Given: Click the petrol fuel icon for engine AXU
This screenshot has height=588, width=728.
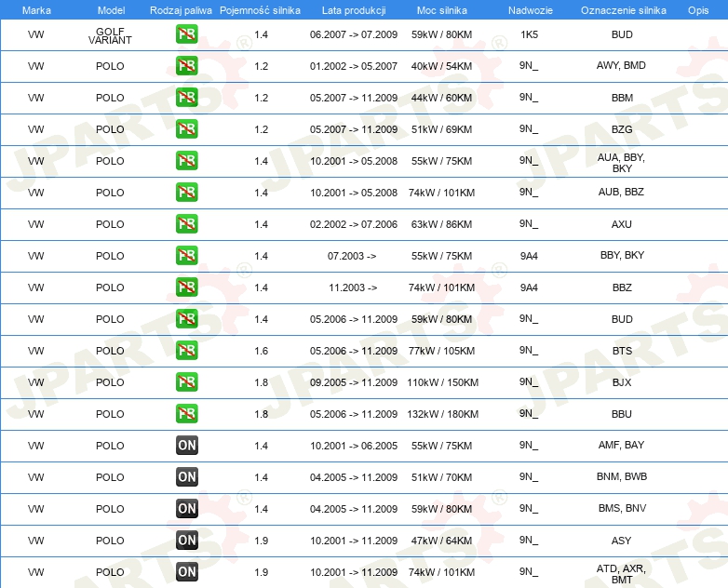Looking at the screenshot, I should point(186,223).
